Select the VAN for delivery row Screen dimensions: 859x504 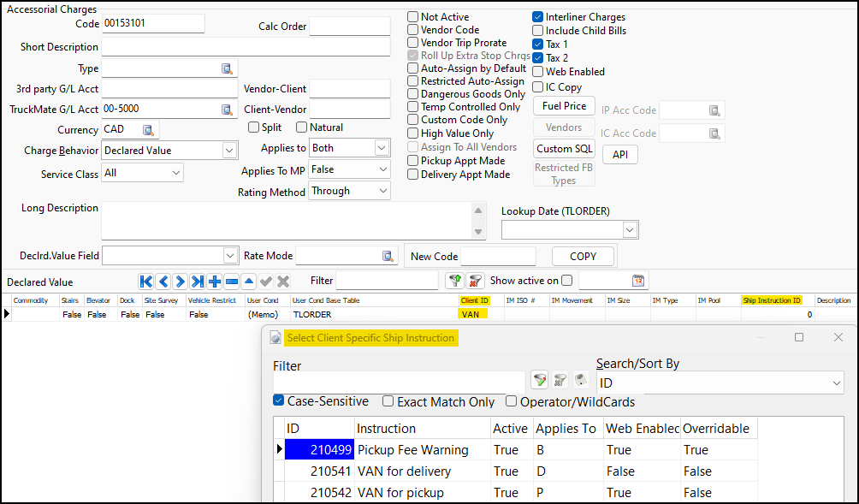point(404,471)
